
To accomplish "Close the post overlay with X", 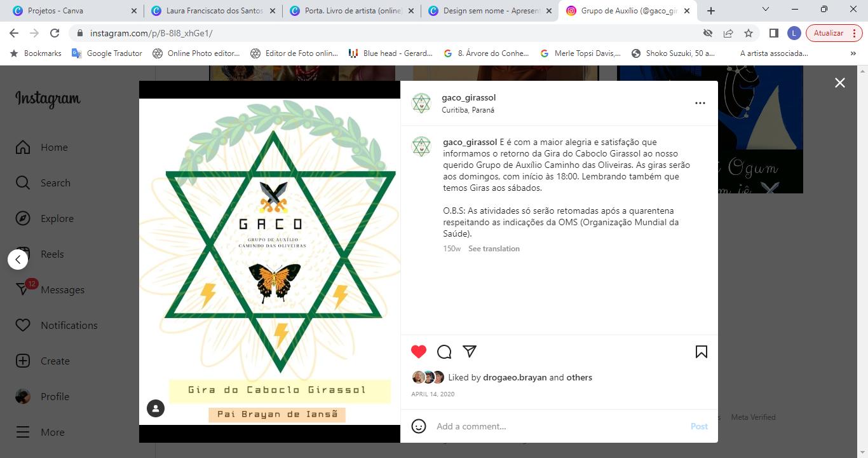I will [x=840, y=83].
